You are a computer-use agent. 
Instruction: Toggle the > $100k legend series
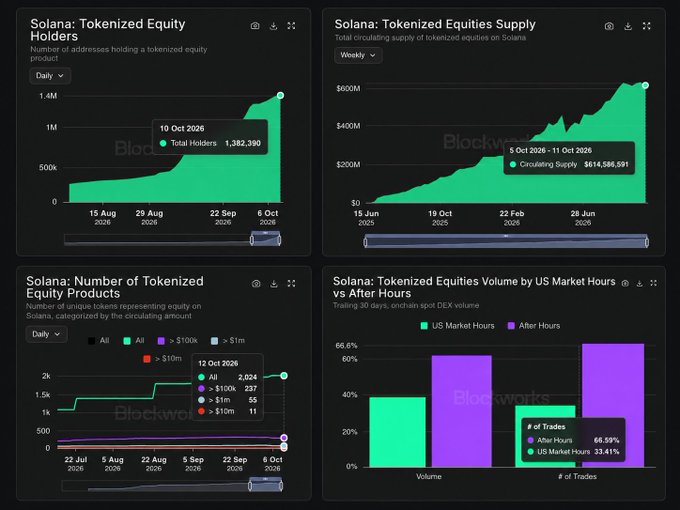coord(177,340)
